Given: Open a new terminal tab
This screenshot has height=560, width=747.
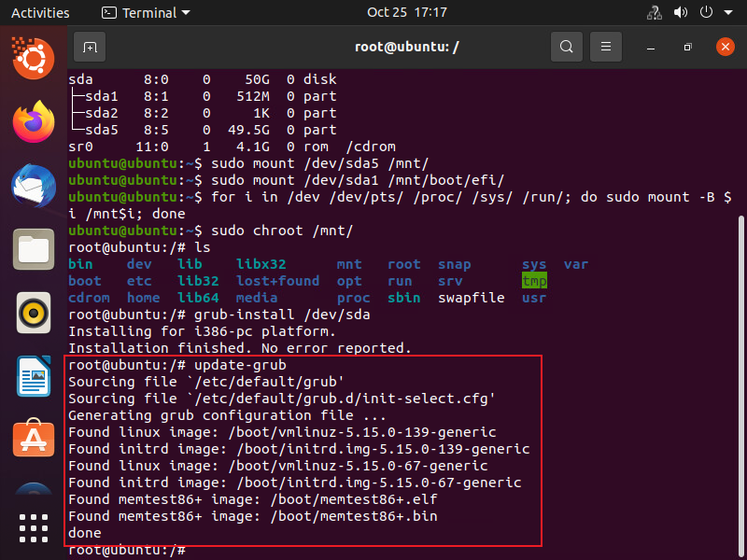Looking at the screenshot, I should (x=90, y=46).
